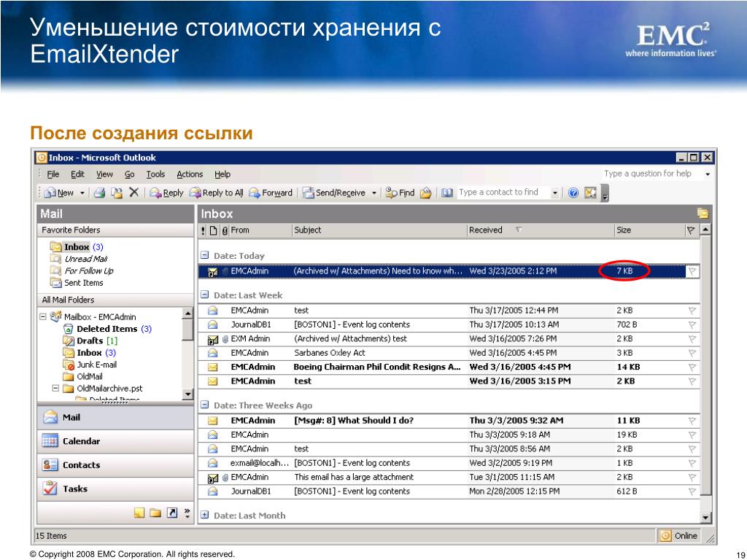The image size is (747, 560).
Task: Sort by the Flag Status column header
Action: (x=691, y=230)
